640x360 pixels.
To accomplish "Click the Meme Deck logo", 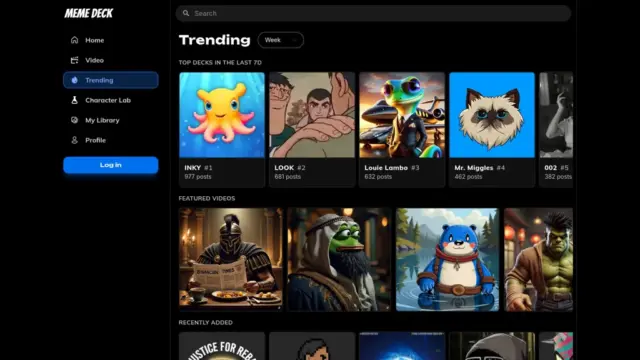I will tap(89, 13).
